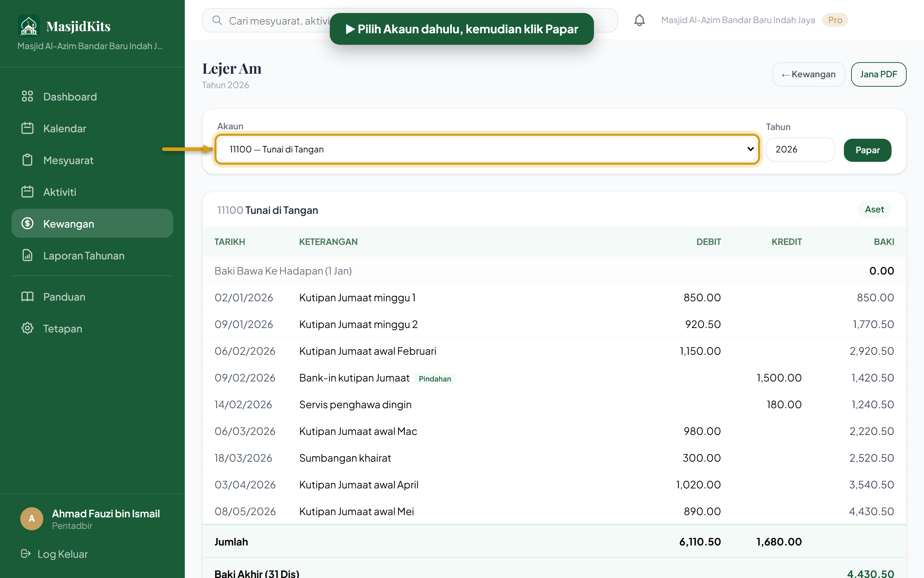Open Tetapan settings page
This screenshot has height=578, width=924.
point(92,328)
